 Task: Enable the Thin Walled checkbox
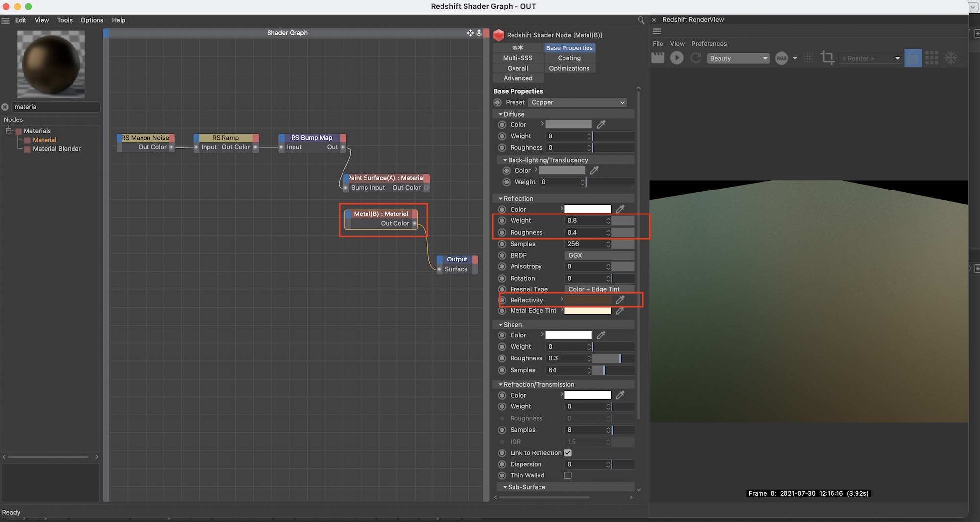[x=568, y=475]
